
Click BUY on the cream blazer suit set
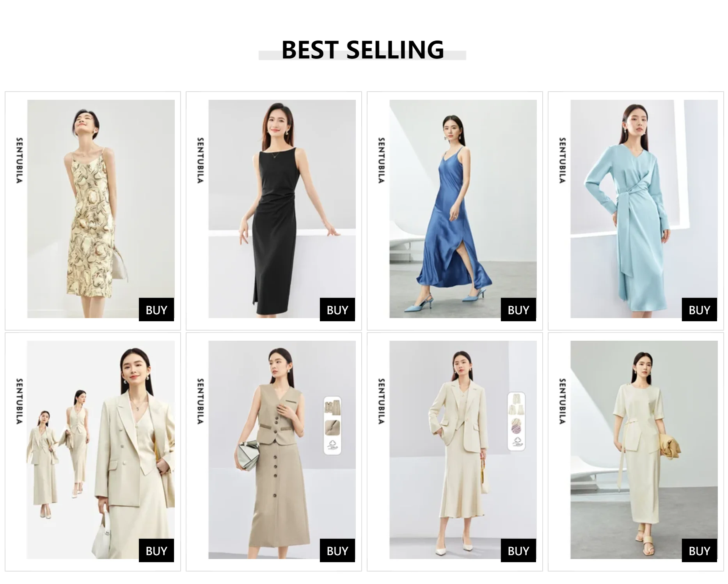[x=156, y=550]
